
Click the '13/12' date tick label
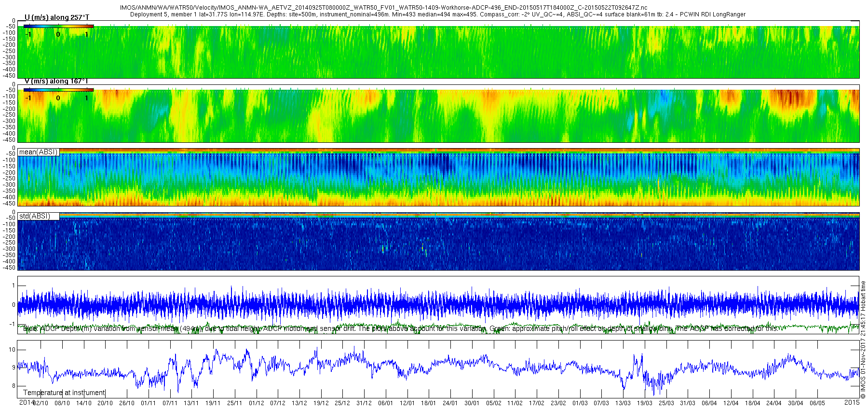(x=299, y=403)
